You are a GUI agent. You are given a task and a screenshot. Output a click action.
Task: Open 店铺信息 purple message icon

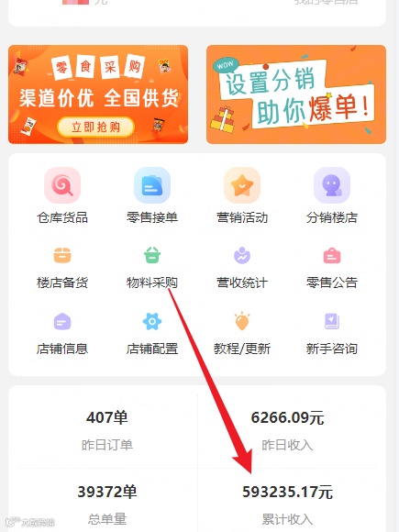62,321
